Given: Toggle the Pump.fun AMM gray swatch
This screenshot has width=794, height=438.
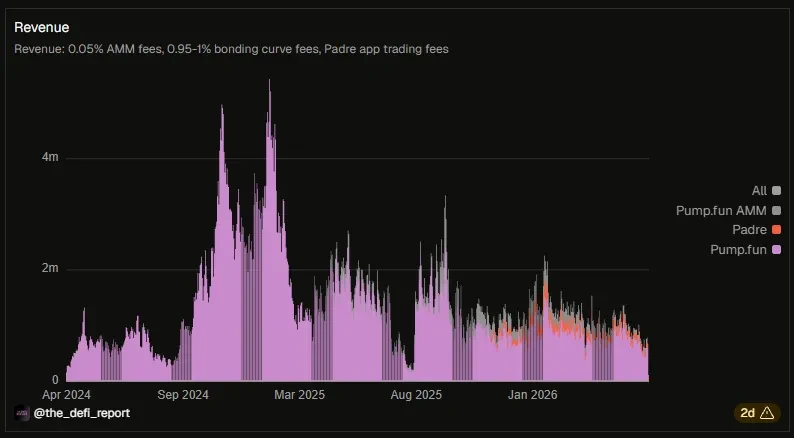Looking at the screenshot, I should click(x=776, y=211).
